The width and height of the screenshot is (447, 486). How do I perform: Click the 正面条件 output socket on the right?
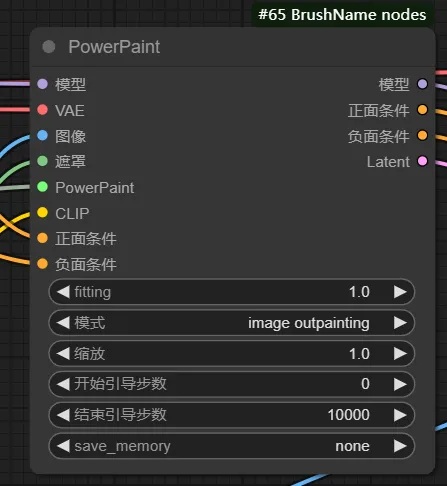(x=422, y=110)
